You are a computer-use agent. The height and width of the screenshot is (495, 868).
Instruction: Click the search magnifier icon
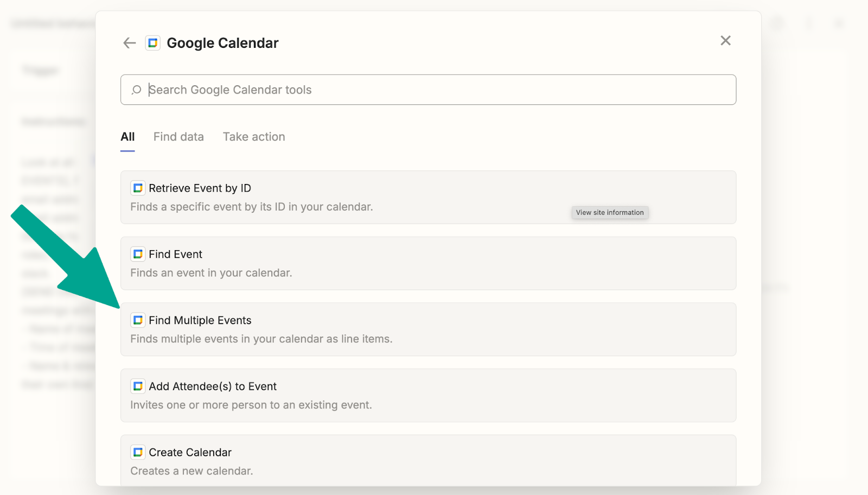pos(136,90)
